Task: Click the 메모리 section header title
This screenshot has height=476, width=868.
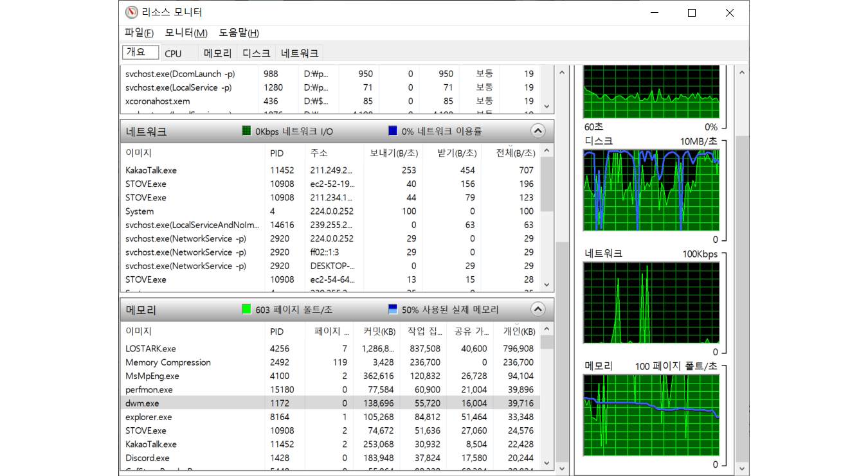Action: [141, 310]
